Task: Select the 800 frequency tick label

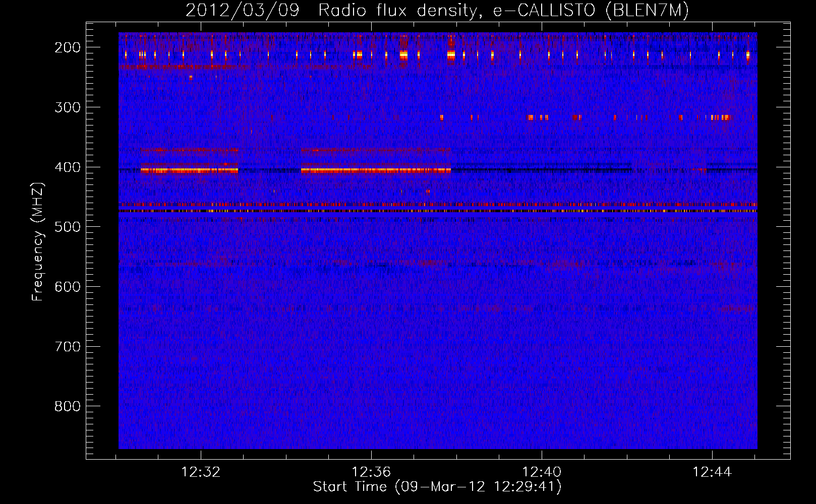Action: (x=68, y=406)
